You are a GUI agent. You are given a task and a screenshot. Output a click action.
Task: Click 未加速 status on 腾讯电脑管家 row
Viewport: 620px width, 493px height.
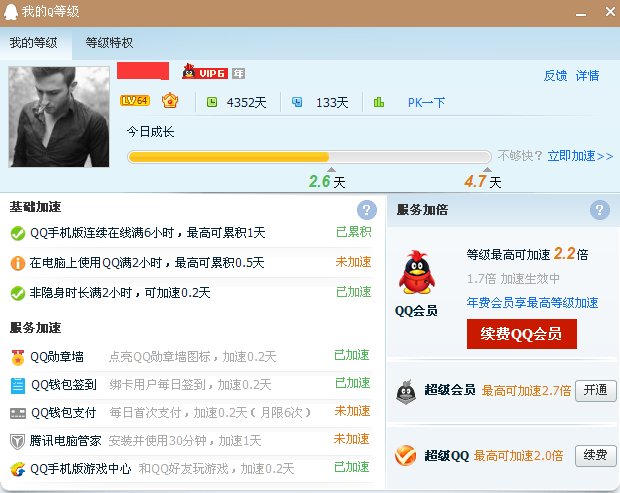(352, 439)
